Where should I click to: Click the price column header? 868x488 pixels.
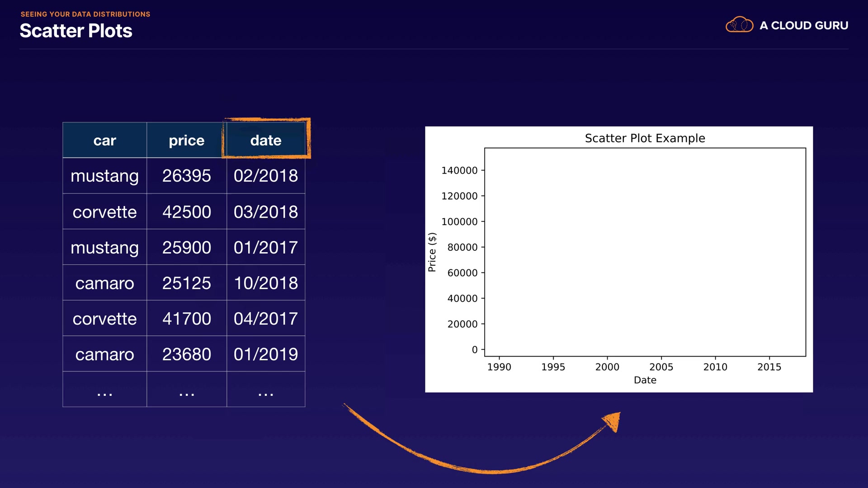pos(186,141)
